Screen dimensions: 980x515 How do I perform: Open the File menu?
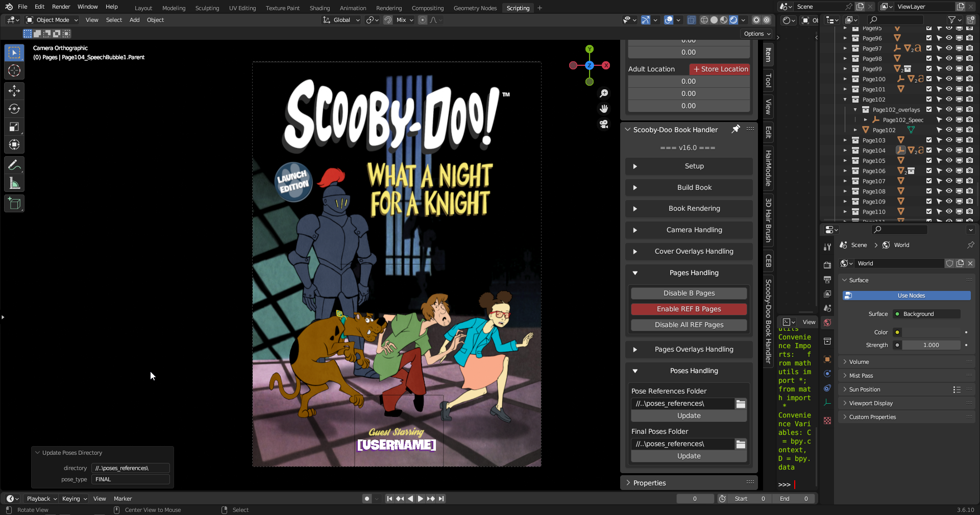pos(22,7)
